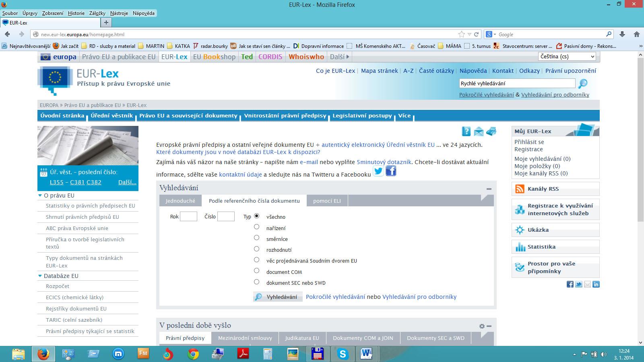Open the address bar history dropdown arrow
The width and height of the screenshot is (644, 362).
[x=469, y=34]
